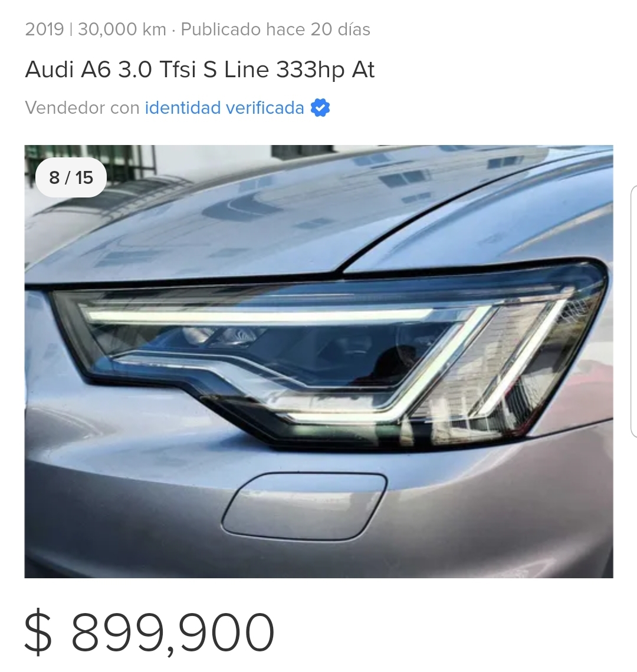Select the Audi A6 listing title

200,70
